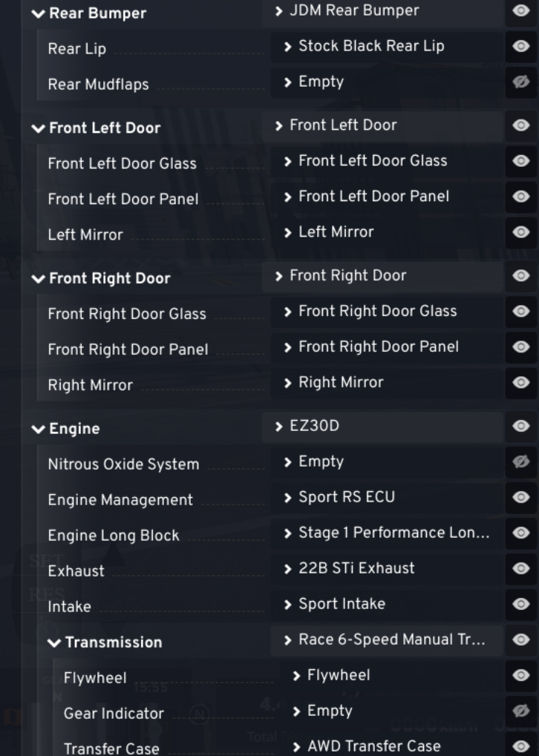The image size is (539, 756).
Task: Hide the Front Left Door Glass
Action: point(520,160)
